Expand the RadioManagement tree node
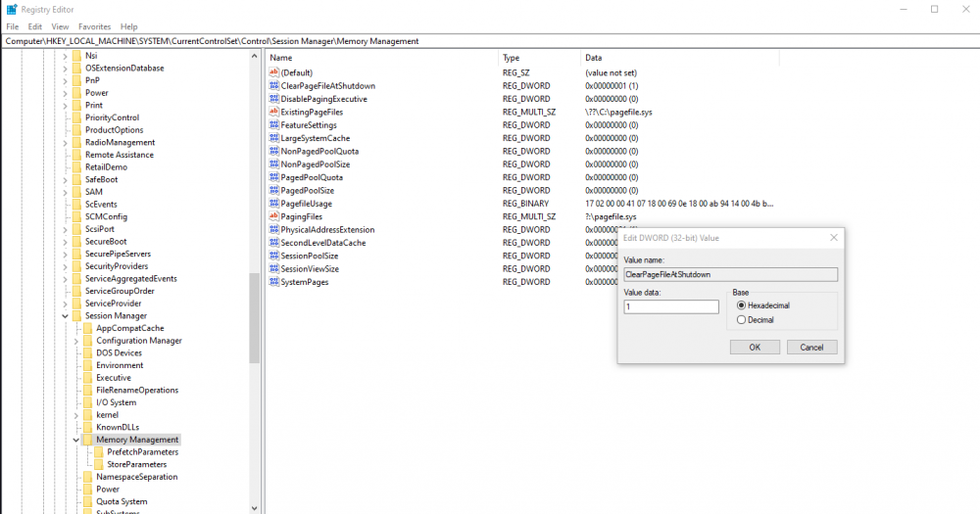 coord(65,143)
